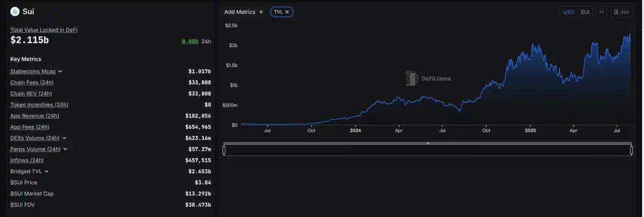Expand the Perps Volume (24h) row
The width and height of the screenshot is (644, 217).
click(x=65, y=149)
